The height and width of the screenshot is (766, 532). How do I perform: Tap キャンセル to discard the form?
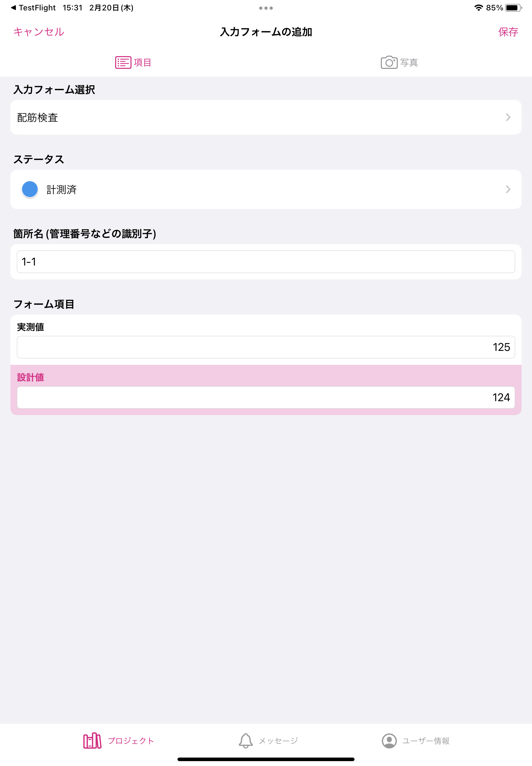(39, 32)
